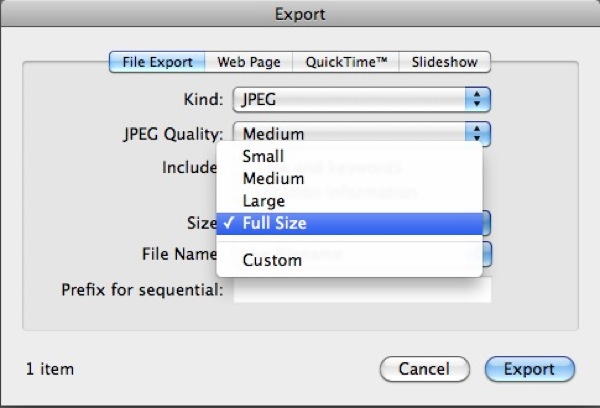Select the QuickTime™ tab

pyautogui.click(x=346, y=62)
